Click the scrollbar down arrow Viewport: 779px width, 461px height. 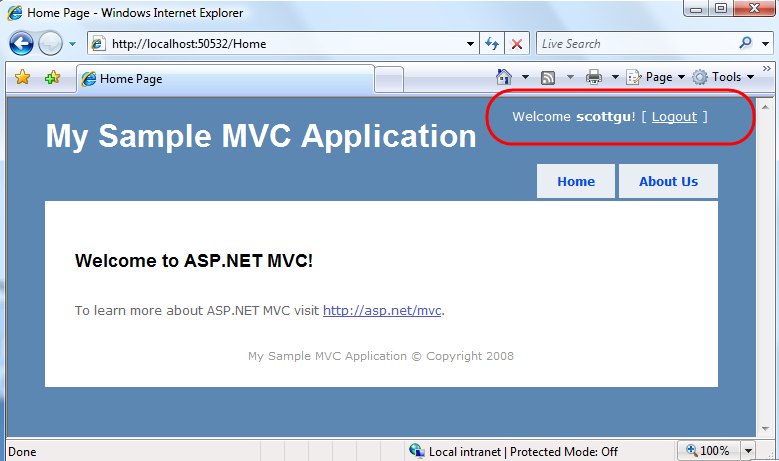pos(765,429)
